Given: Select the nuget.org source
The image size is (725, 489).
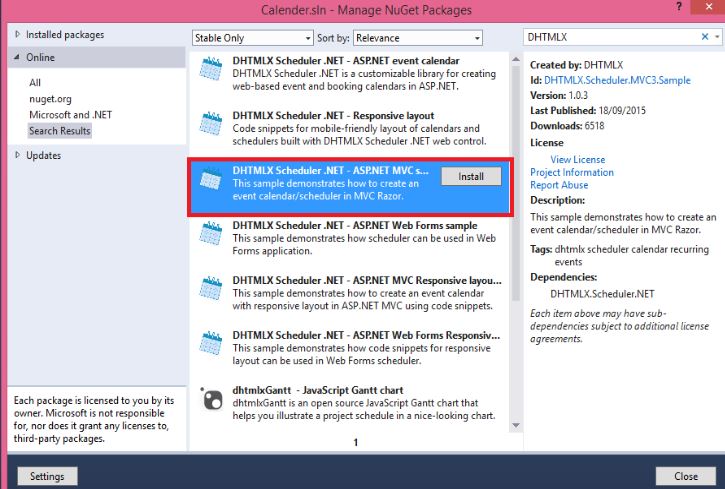Looking at the screenshot, I should [x=50, y=98].
